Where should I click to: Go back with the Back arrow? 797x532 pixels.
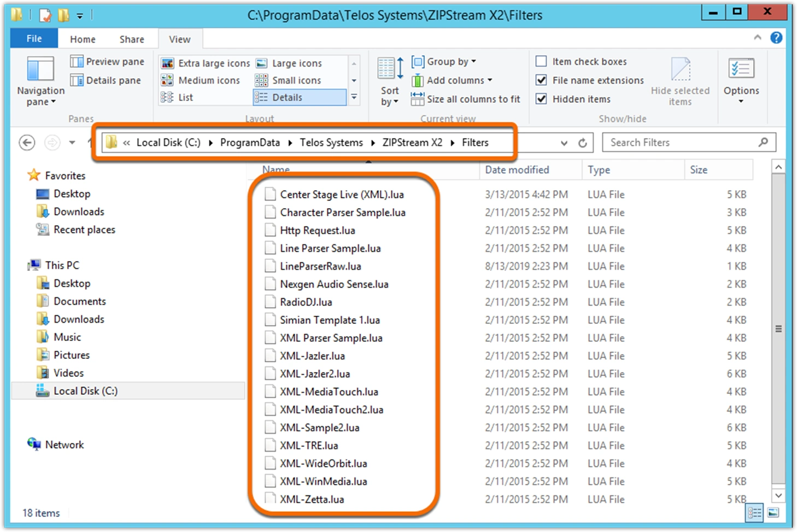[x=27, y=143]
